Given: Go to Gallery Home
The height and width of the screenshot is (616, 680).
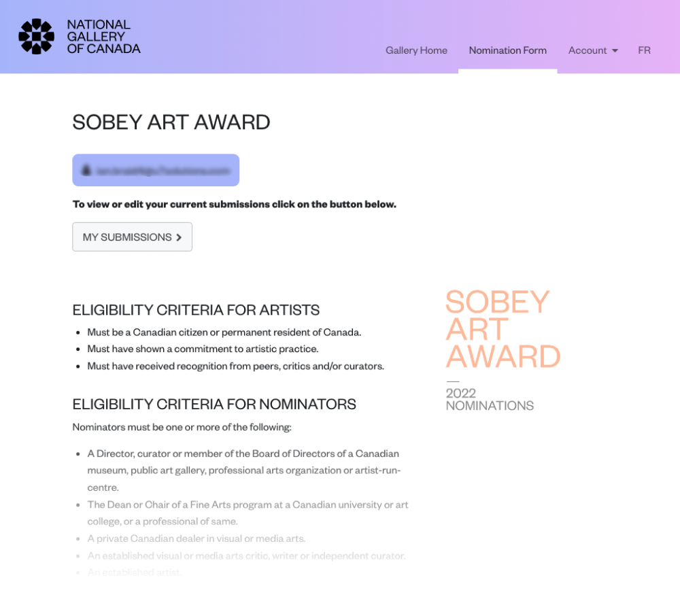Looking at the screenshot, I should (416, 50).
